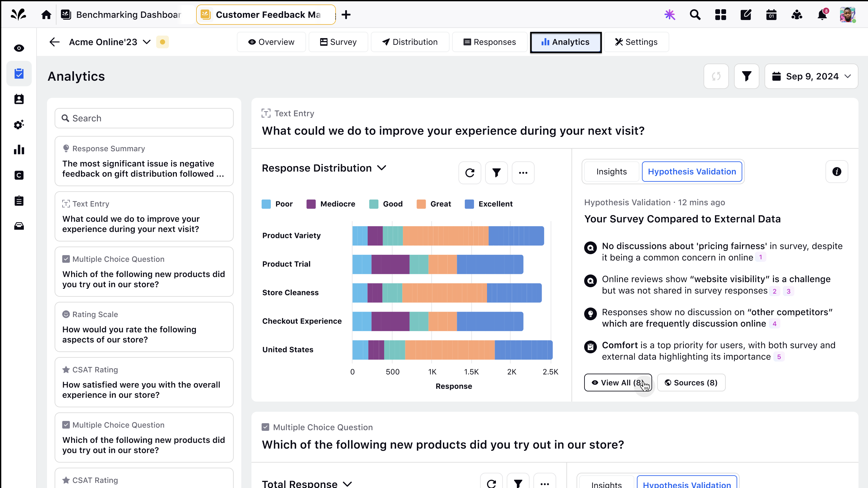The image size is (868, 488).
Task: Click the top bar search magnifier
Action: (x=695, y=15)
